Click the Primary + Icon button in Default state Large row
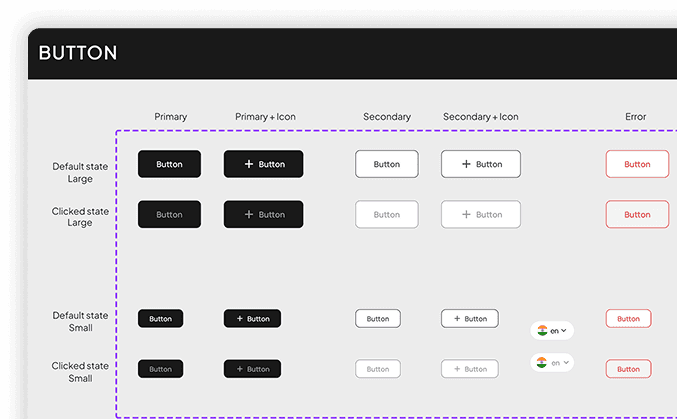 click(x=263, y=164)
